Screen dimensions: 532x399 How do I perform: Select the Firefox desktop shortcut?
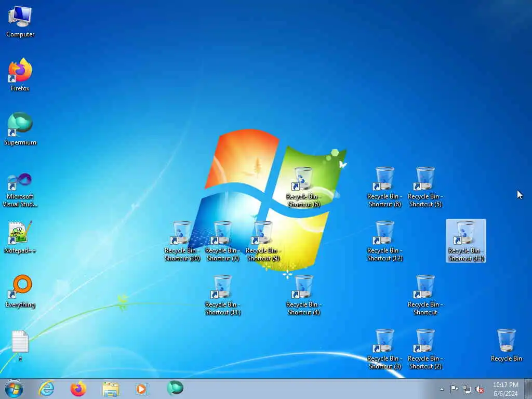[20, 75]
